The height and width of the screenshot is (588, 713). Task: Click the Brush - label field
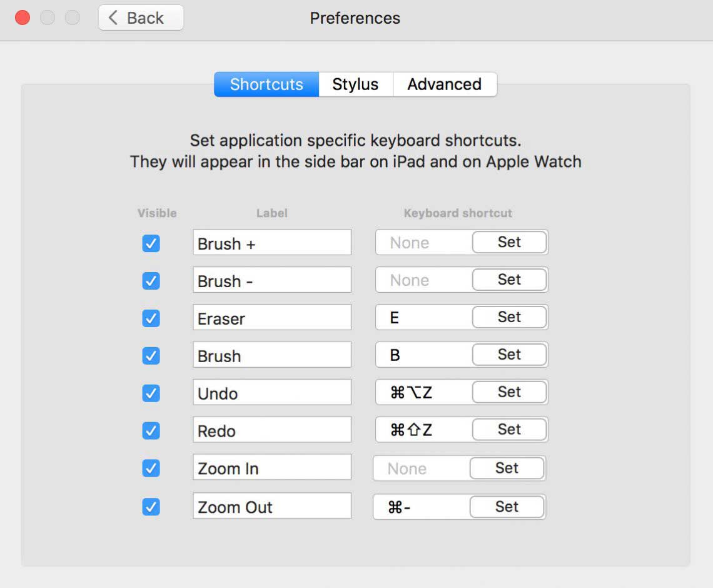(x=272, y=280)
